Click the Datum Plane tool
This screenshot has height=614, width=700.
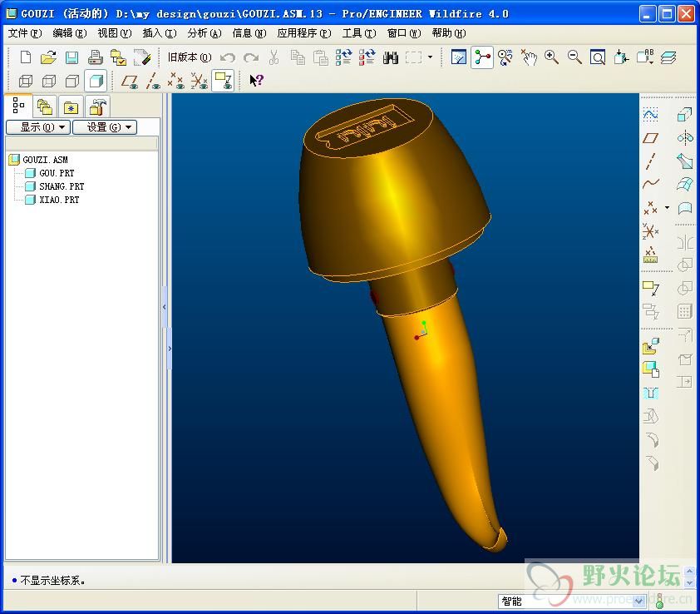[650, 138]
